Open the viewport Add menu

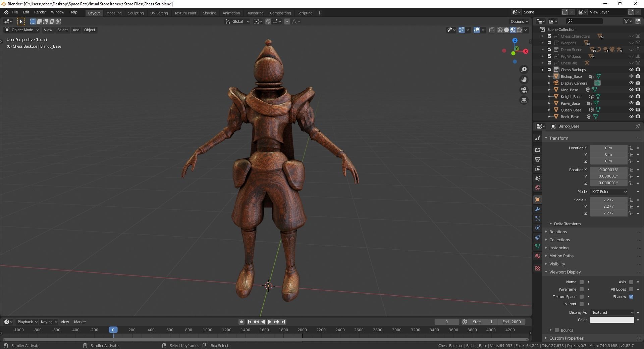click(x=76, y=30)
